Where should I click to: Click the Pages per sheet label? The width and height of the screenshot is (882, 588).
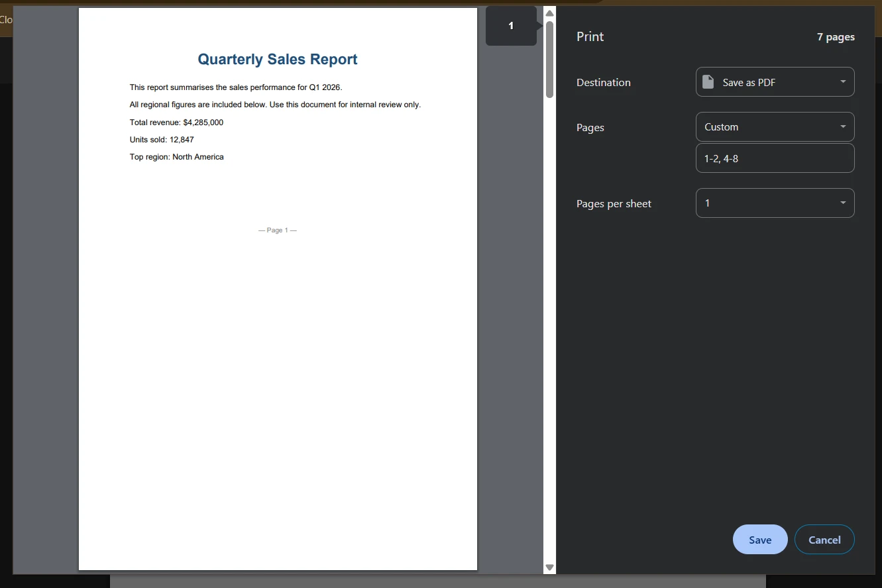[x=614, y=204]
